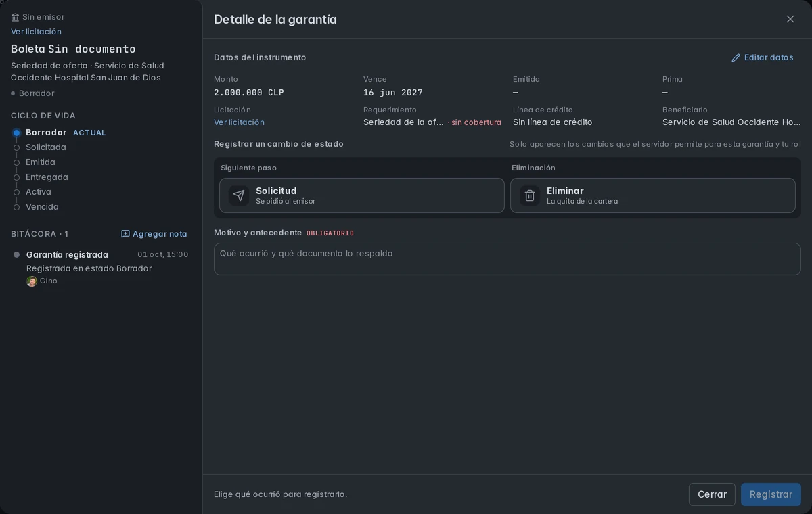Viewport: 812px width, 514px height.
Task: Click the 01 oct, 15:00 timestamp
Action: click(163, 255)
